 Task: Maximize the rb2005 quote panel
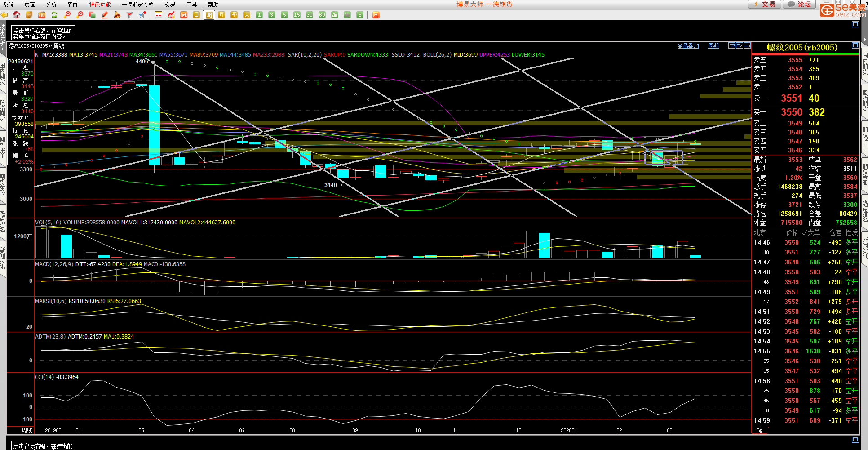pos(855,45)
